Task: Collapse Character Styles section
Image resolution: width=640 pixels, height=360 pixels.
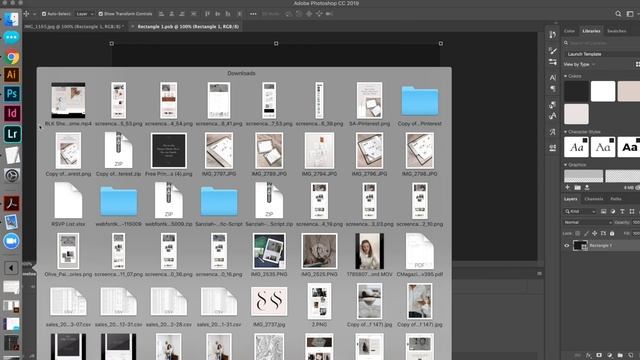Action: 565,132
